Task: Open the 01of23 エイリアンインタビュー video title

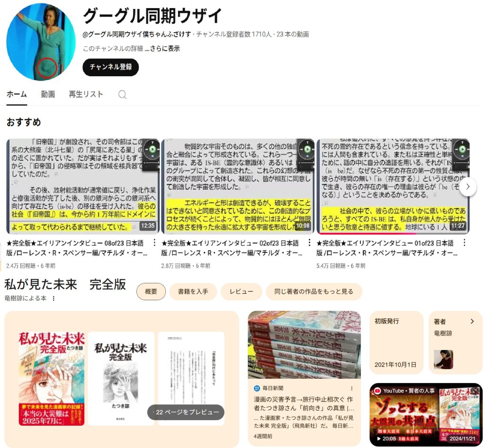Action: (386, 248)
